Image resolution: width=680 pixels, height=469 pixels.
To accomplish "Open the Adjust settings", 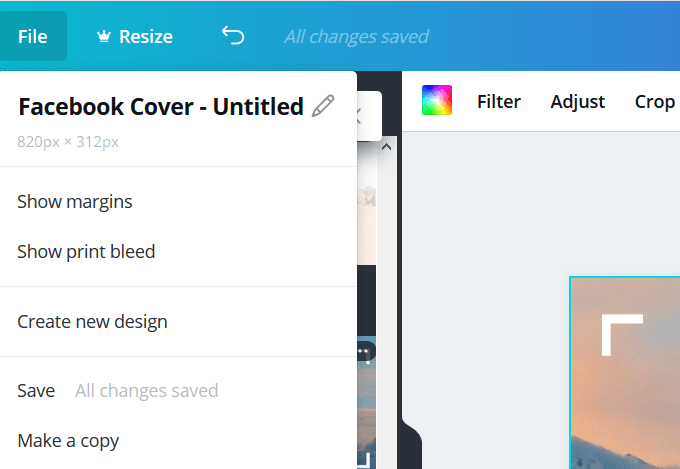I will tap(577, 102).
